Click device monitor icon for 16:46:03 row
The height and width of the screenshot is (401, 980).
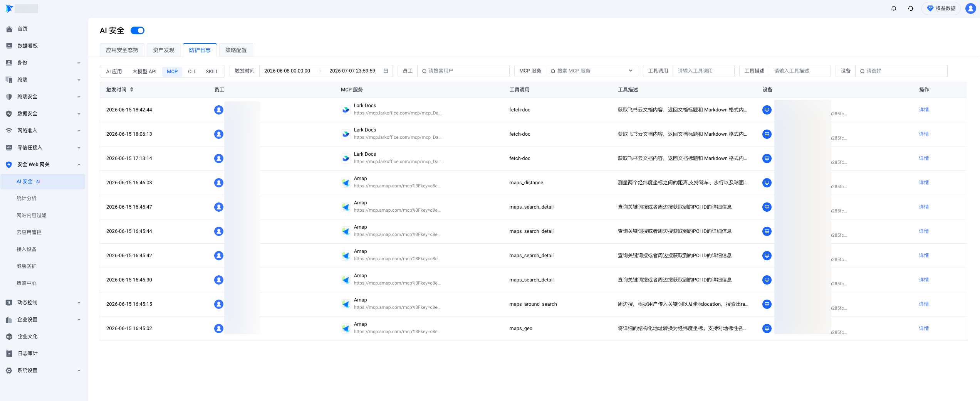click(767, 183)
